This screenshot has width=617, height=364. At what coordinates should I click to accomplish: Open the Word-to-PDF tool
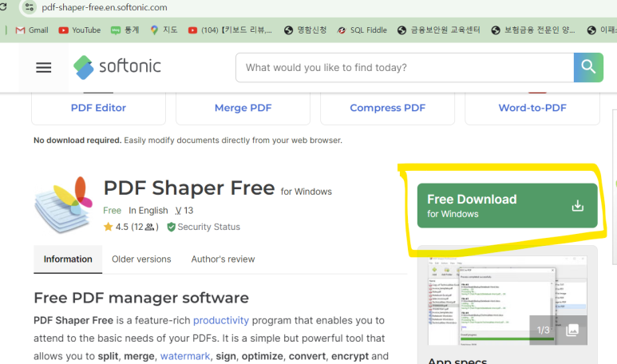tap(532, 108)
